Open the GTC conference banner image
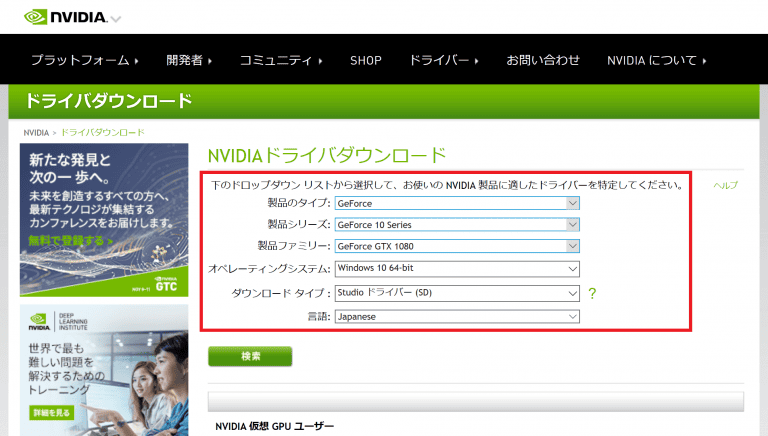This screenshot has height=436, width=768. (x=104, y=219)
